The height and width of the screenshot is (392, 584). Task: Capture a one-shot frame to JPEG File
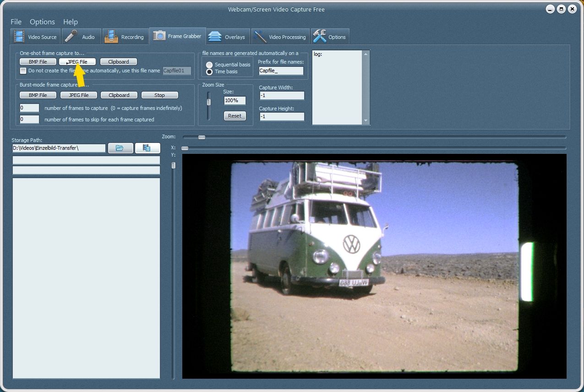[x=77, y=62]
